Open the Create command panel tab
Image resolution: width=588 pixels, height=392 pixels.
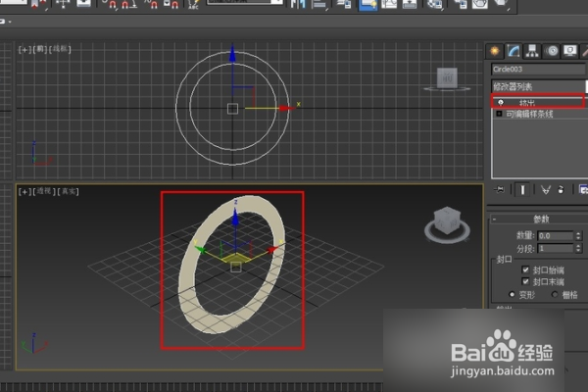tap(495, 51)
